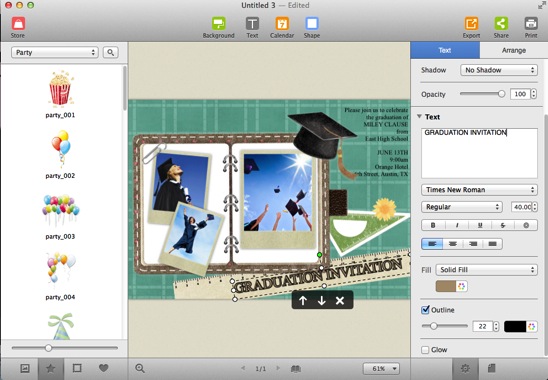This screenshot has height=380, width=548.
Task: Click the black outline color swatch
Action: 515,327
